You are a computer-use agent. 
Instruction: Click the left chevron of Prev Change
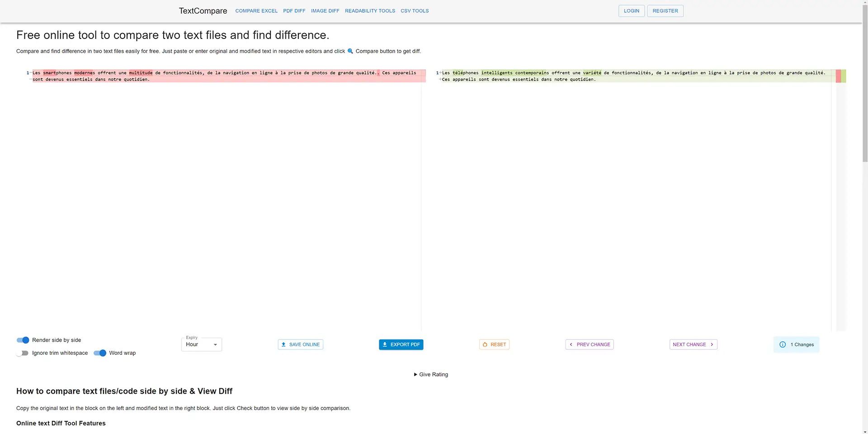[571, 344]
